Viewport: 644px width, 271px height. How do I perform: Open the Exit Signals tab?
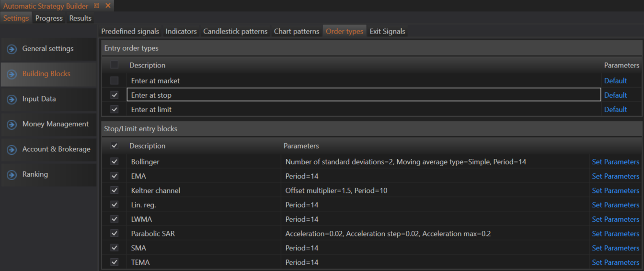pos(387,31)
